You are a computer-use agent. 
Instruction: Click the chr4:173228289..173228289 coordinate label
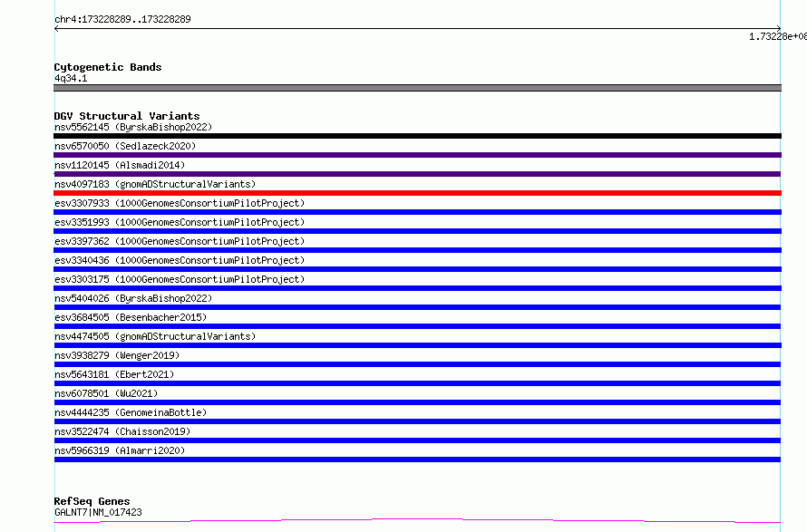pyautogui.click(x=122, y=19)
